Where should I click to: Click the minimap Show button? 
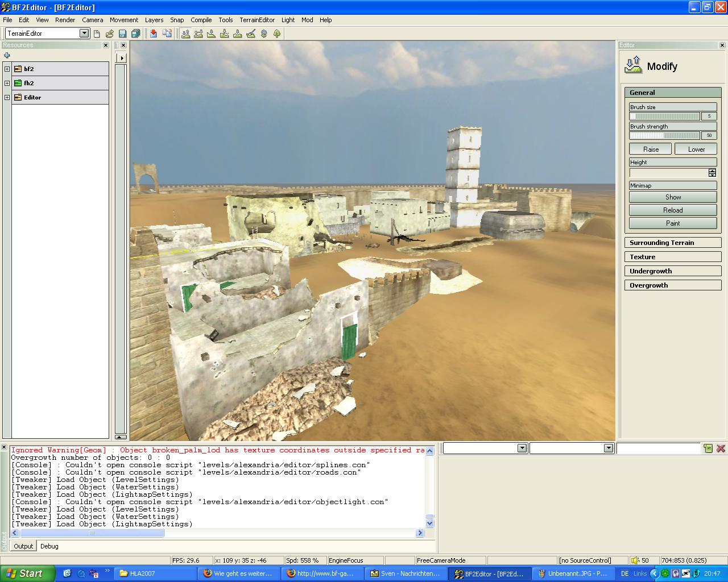click(673, 197)
